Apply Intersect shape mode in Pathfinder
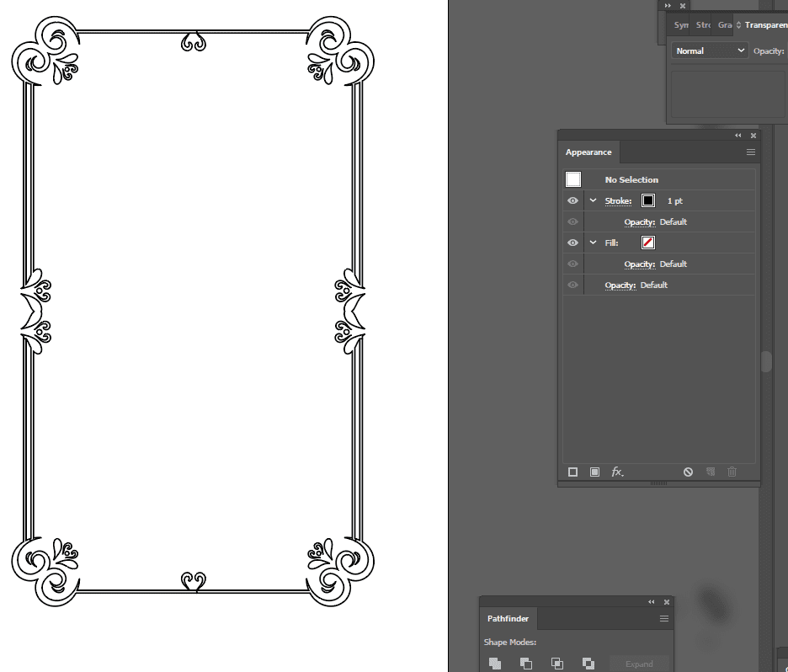The image size is (788, 672). (556, 664)
